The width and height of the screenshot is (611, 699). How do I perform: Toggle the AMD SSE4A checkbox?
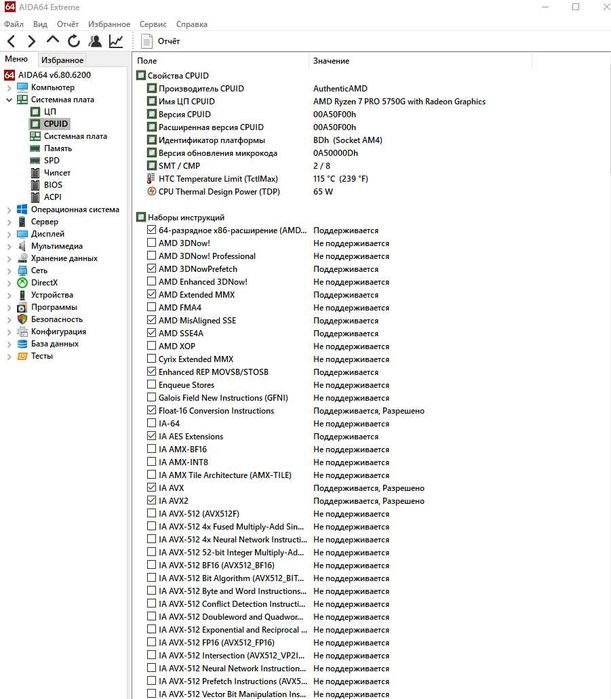click(x=152, y=333)
